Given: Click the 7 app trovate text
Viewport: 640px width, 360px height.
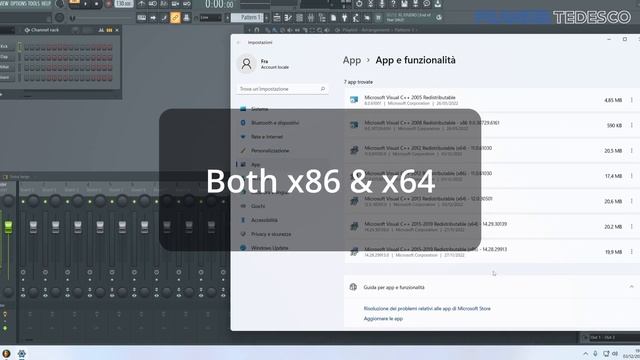Looking at the screenshot, I should (358, 82).
